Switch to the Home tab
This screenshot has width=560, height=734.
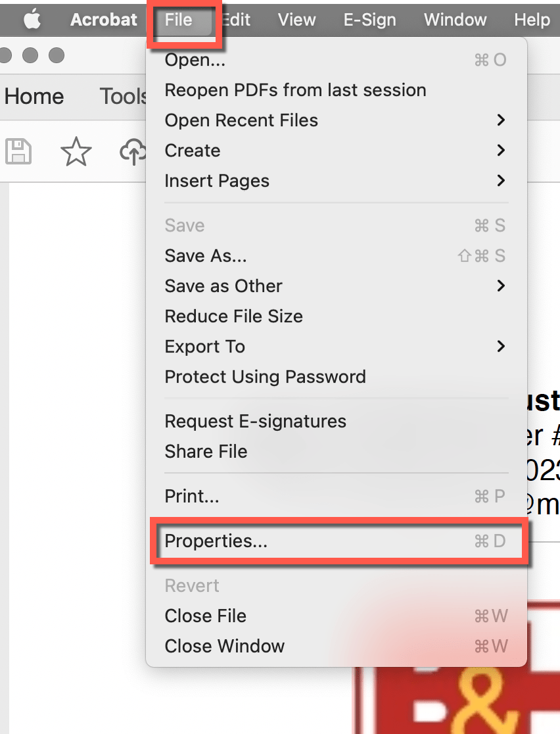click(34, 97)
